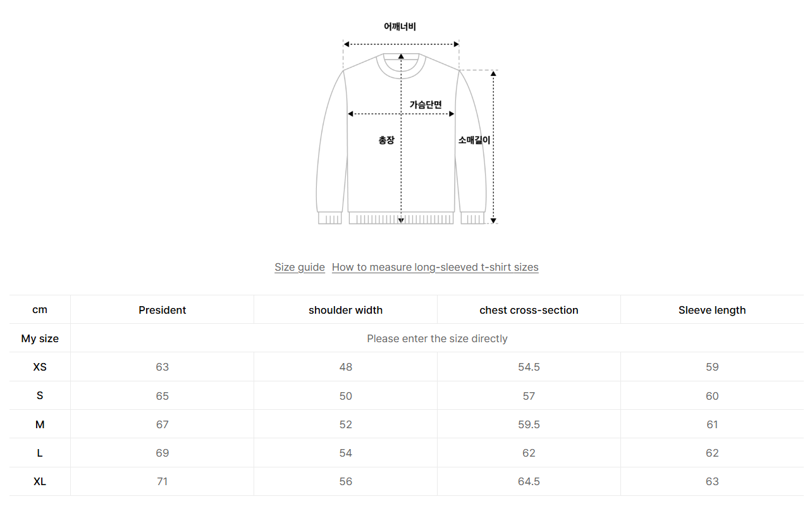Select the L size row label
The image size is (812, 506).
point(40,453)
